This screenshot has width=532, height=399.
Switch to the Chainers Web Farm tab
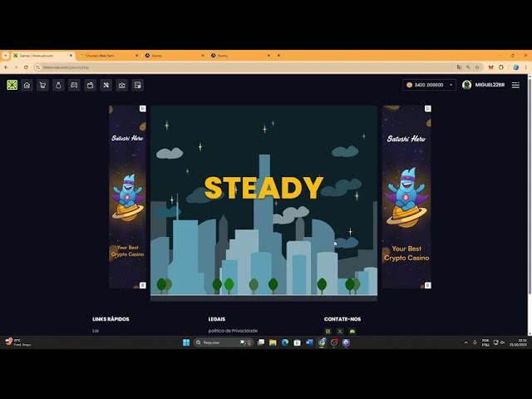click(104, 55)
